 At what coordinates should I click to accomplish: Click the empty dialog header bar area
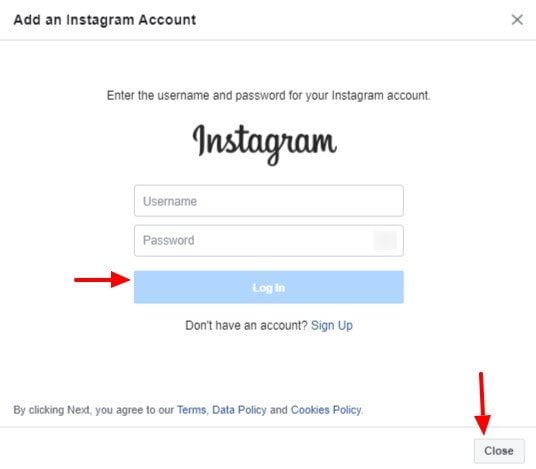tap(352, 19)
